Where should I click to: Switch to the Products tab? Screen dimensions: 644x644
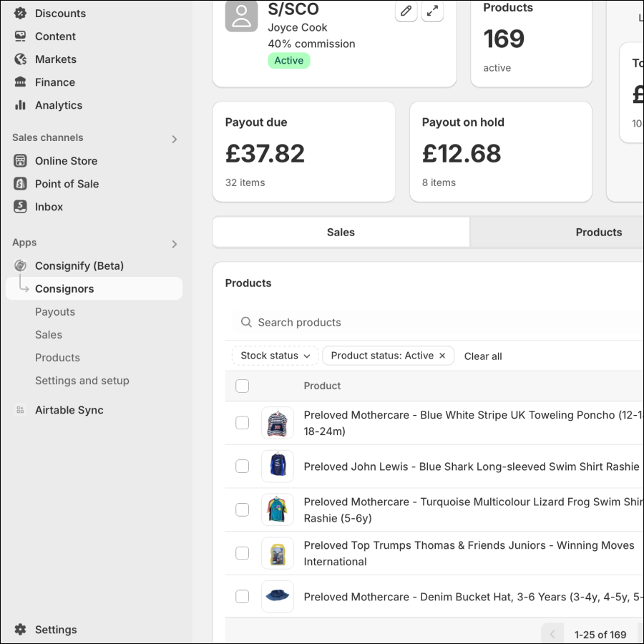point(598,233)
